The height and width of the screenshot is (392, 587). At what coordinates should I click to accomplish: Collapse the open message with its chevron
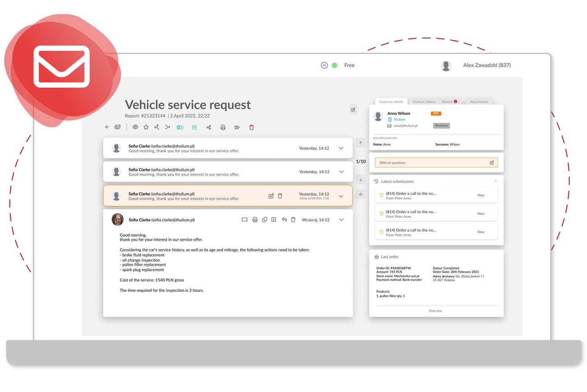click(x=341, y=220)
